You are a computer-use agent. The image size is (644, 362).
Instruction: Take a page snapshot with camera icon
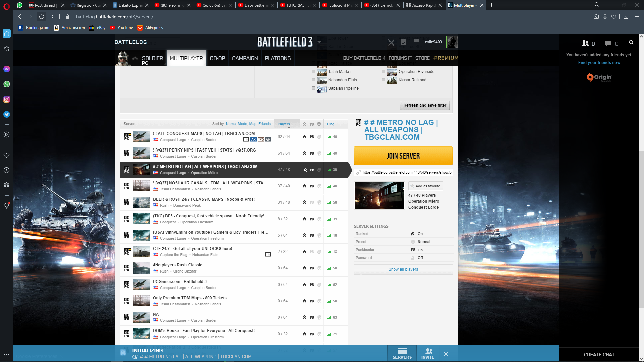click(596, 17)
